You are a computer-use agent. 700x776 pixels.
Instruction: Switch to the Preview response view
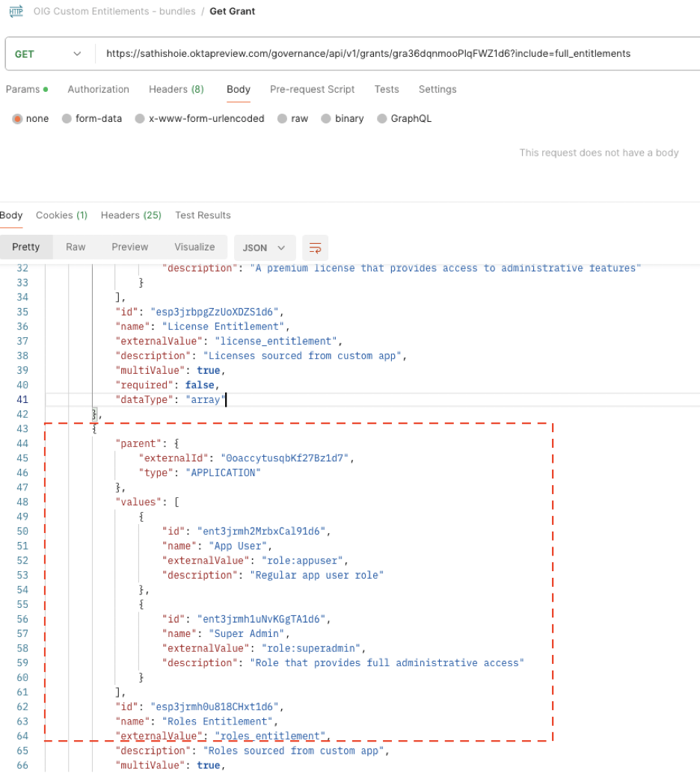[129, 247]
